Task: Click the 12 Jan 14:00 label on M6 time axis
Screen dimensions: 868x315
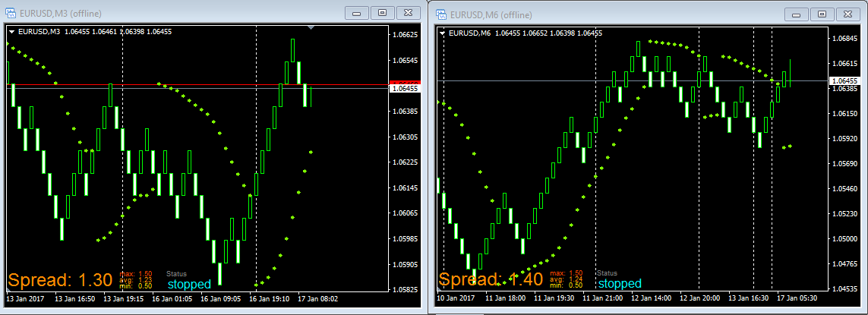Action: pyautogui.click(x=652, y=298)
